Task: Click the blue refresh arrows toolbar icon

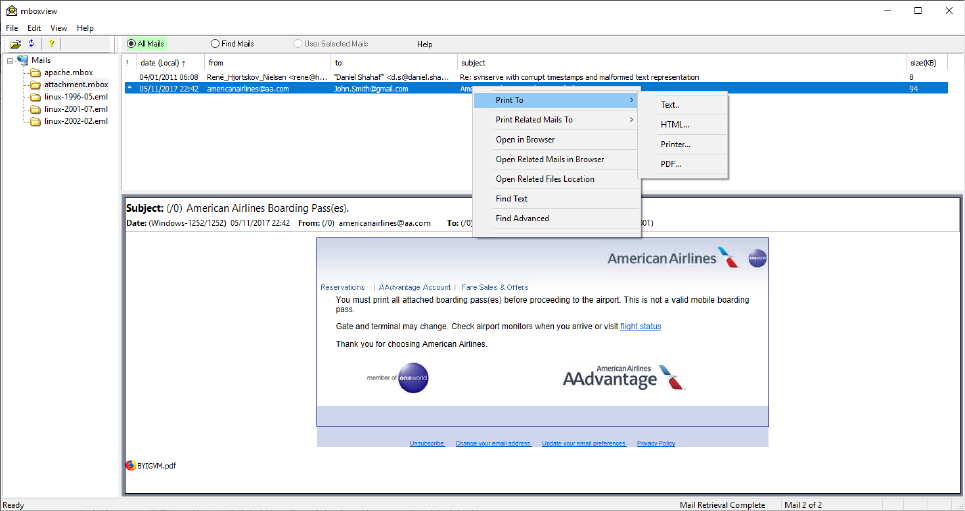Action: 31,44
